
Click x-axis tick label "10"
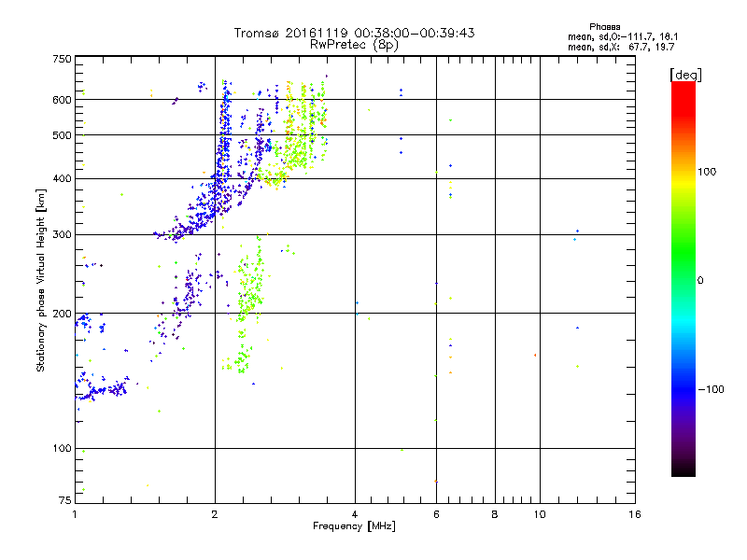(x=540, y=514)
